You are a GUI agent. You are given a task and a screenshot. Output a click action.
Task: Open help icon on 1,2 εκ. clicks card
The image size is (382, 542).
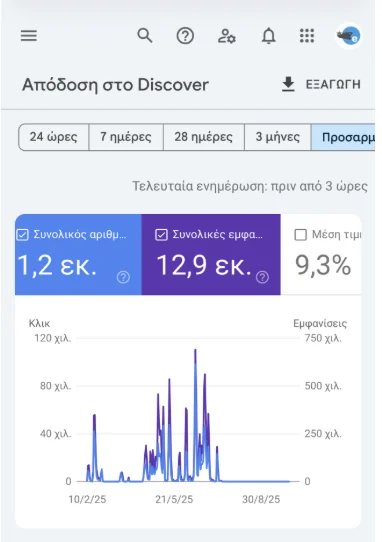click(x=123, y=277)
